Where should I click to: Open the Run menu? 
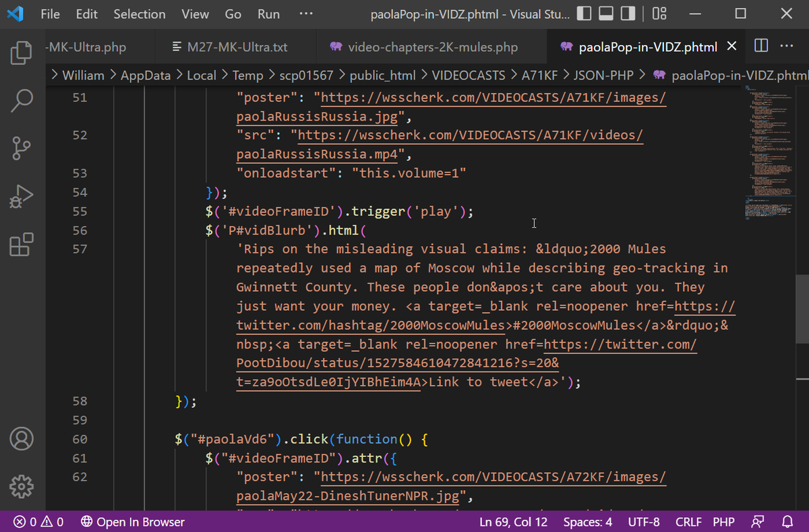pos(268,13)
